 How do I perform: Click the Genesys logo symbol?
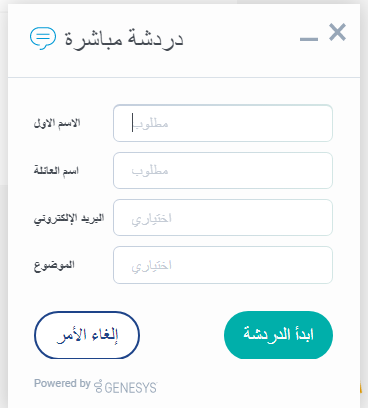click(98, 386)
